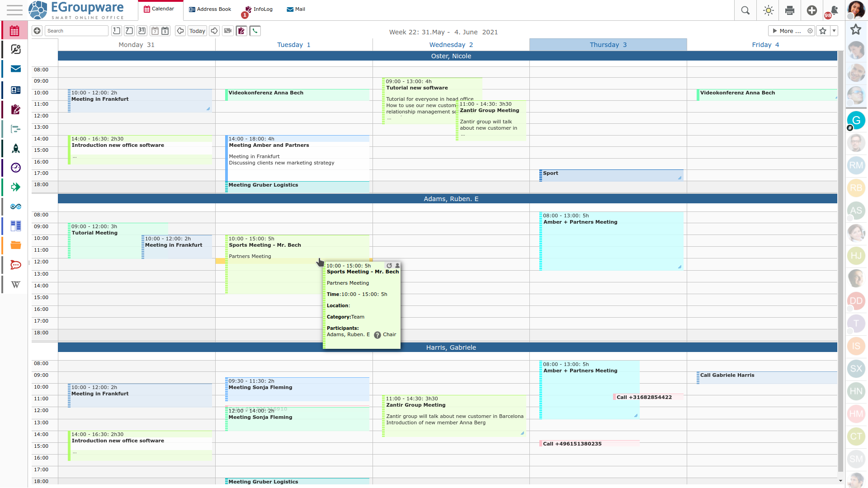Open Friday 4 day header

point(765,45)
